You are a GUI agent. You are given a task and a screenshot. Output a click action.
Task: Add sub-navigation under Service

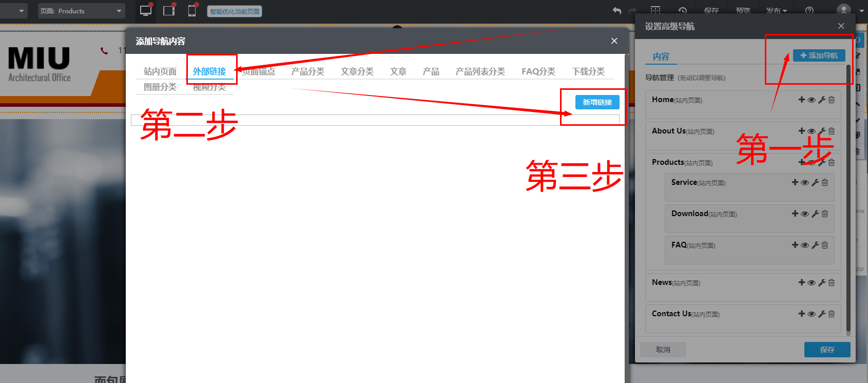click(x=795, y=182)
